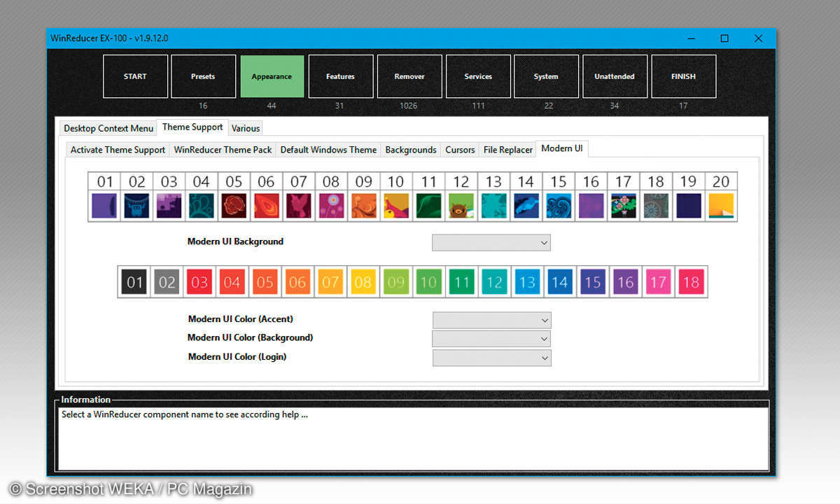The image size is (840, 504).
Task: Choose red color swatch 04
Action: click(x=232, y=282)
